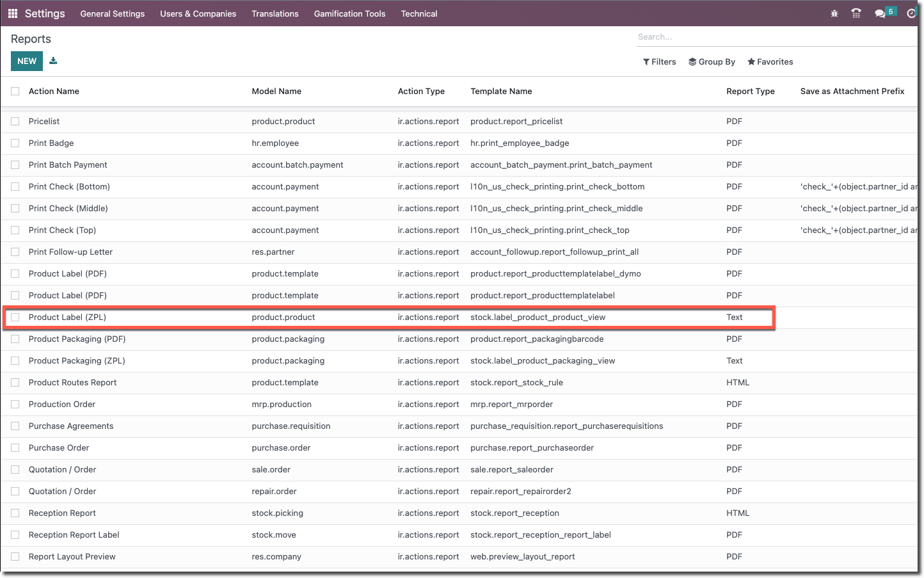Image resolution: width=924 pixels, height=578 pixels.
Task: Click Text type in Product Packaging (ZPL) row
Action: click(x=734, y=361)
